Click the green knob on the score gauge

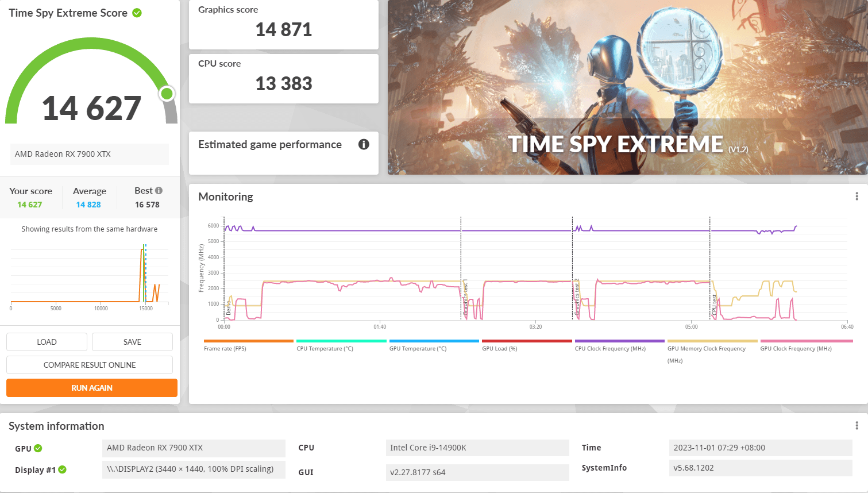(167, 94)
